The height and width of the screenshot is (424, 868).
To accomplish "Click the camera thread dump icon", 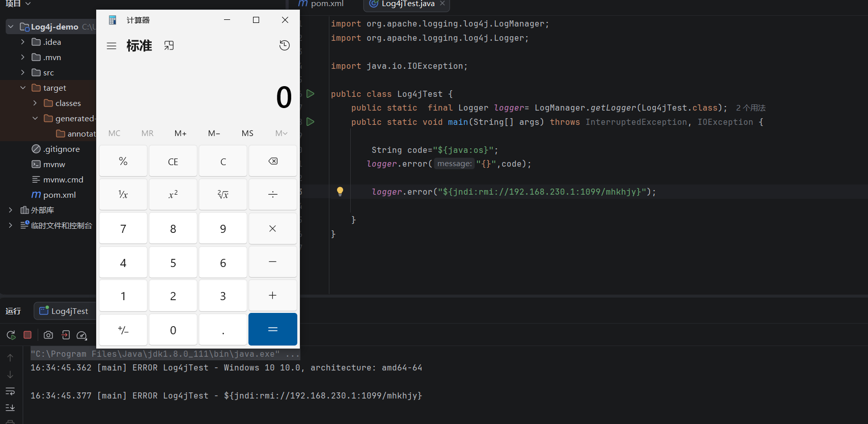I will pyautogui.click(x=48, y=335).
